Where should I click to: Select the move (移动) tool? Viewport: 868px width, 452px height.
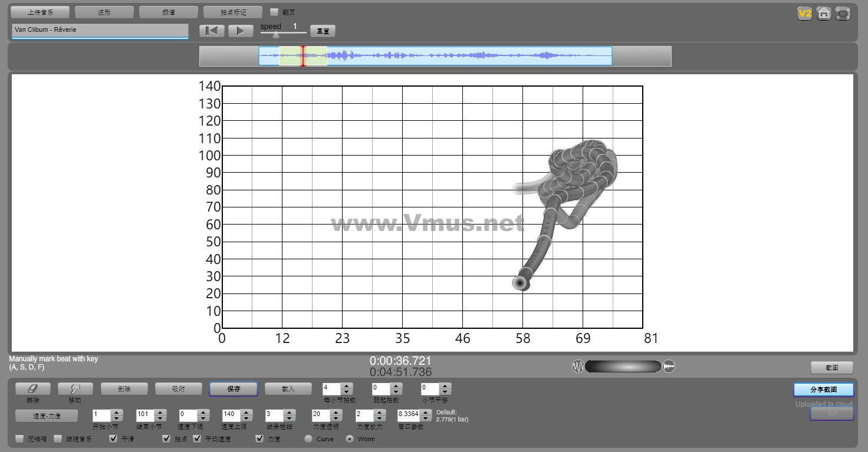click(75, 389)
